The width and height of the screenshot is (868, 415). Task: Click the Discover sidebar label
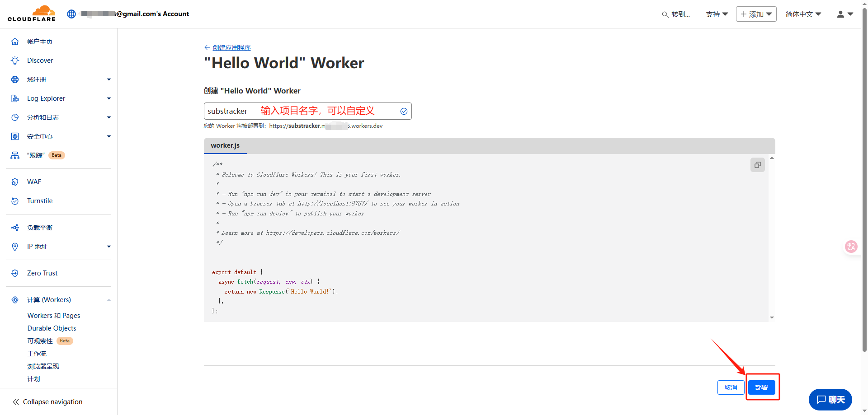tap(40, 61)
